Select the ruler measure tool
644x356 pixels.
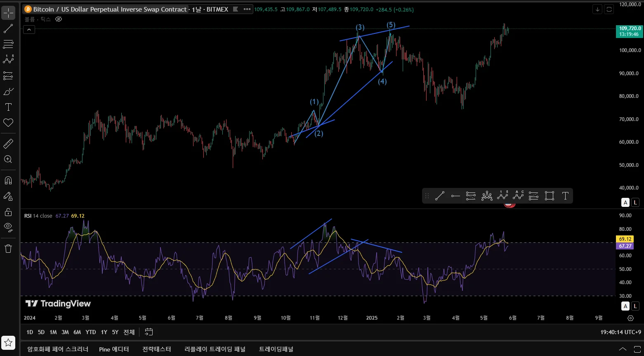tap(8, 144)
